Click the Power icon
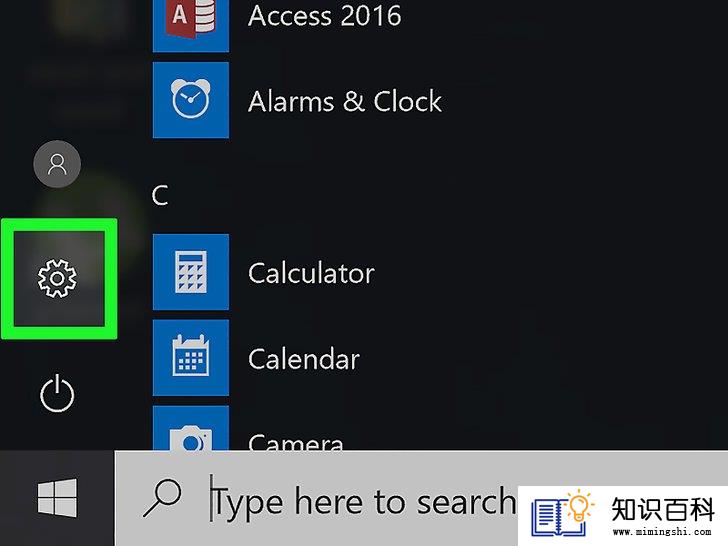 [57, 393]
